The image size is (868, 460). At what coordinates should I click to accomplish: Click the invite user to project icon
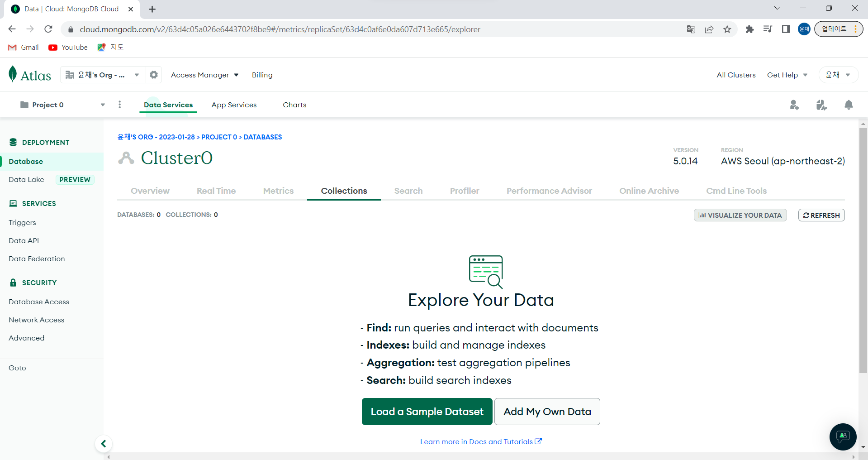coord(794,105)
